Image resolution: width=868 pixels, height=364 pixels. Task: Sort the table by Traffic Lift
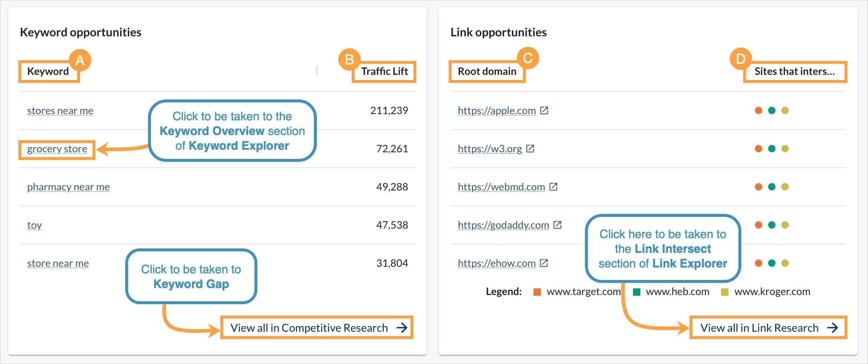coord(384,72)
